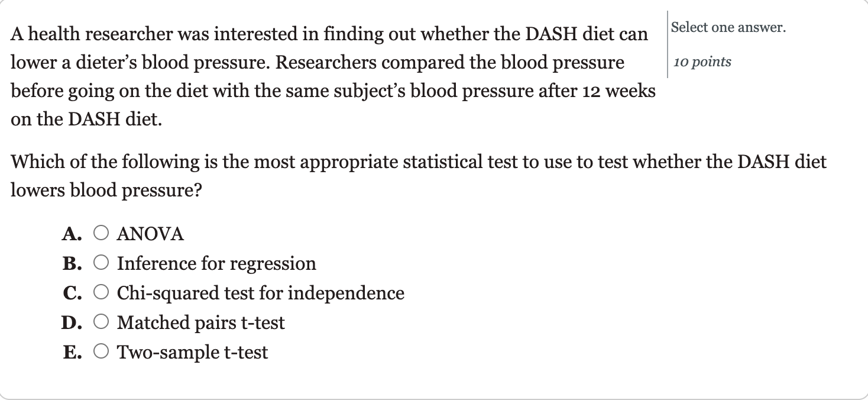
Task: Choose the Chi-squared test for independence option
Action: 101,292
